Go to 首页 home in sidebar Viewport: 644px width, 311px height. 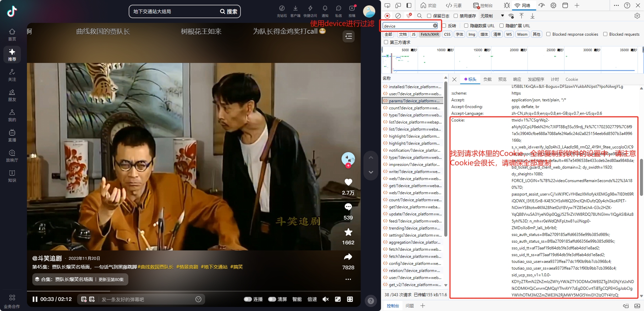pos(12,34)
